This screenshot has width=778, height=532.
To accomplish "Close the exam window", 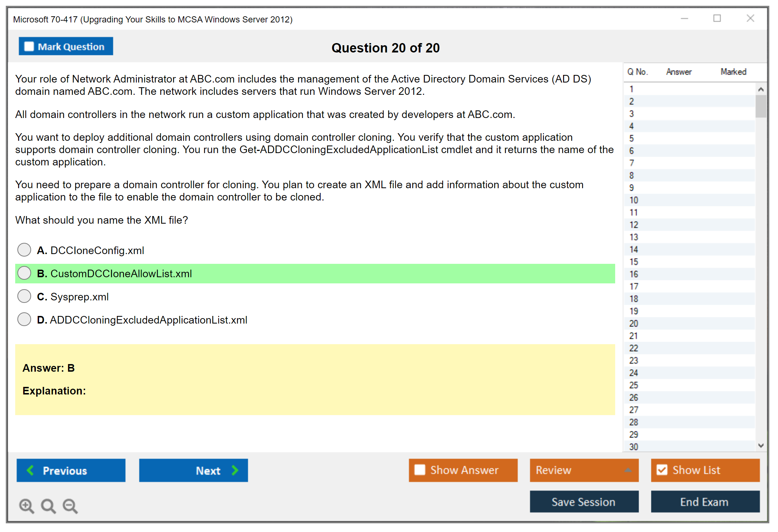I will click(750, 18).
